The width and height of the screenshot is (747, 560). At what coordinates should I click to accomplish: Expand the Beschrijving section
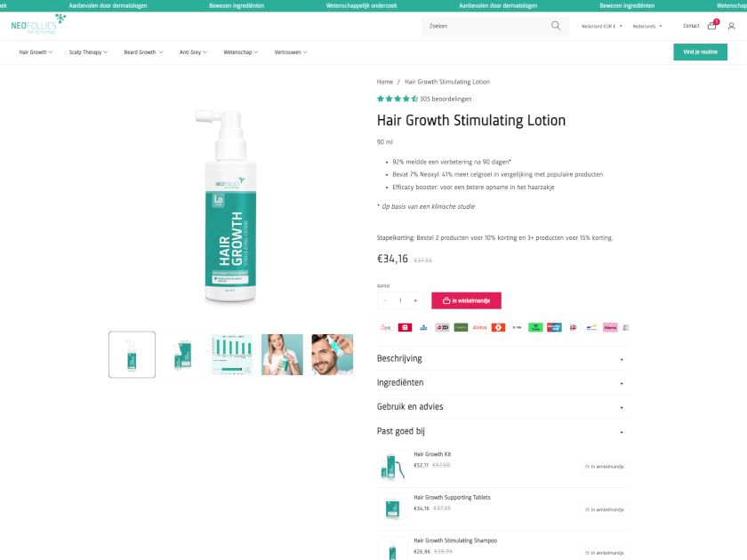(x=502, y=358)
